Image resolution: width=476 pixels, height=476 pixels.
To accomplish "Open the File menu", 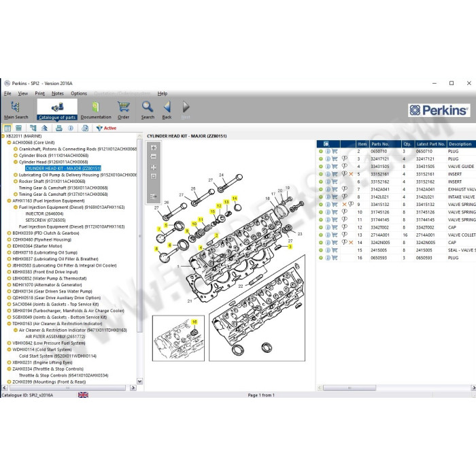I will [x=7, y=94].
